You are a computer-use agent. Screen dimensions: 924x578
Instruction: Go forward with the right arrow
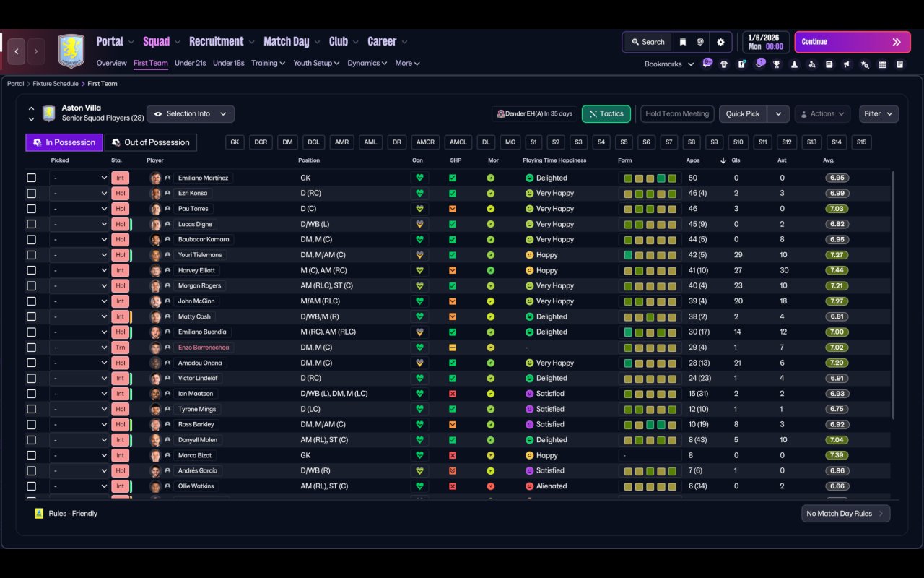click(x=35, y=51)
